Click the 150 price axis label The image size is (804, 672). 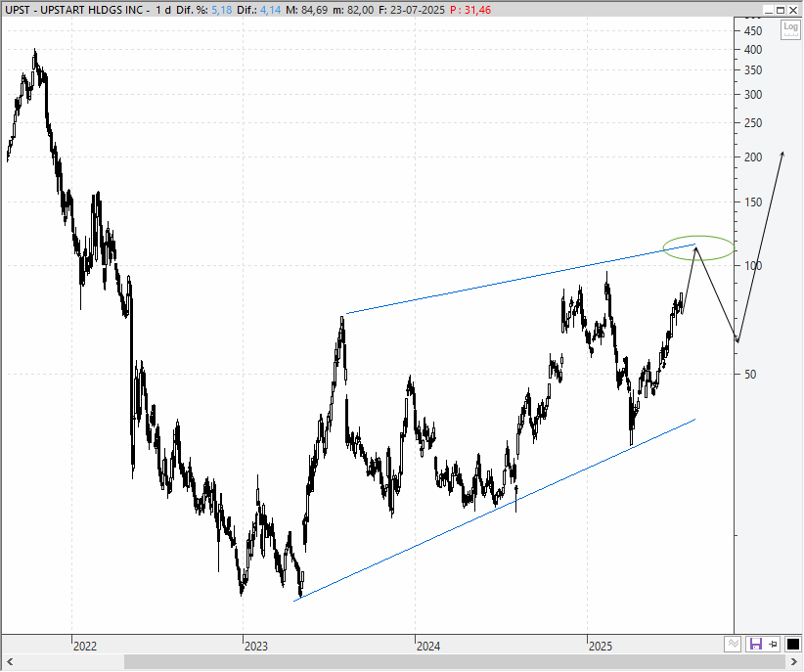point(753,202)
